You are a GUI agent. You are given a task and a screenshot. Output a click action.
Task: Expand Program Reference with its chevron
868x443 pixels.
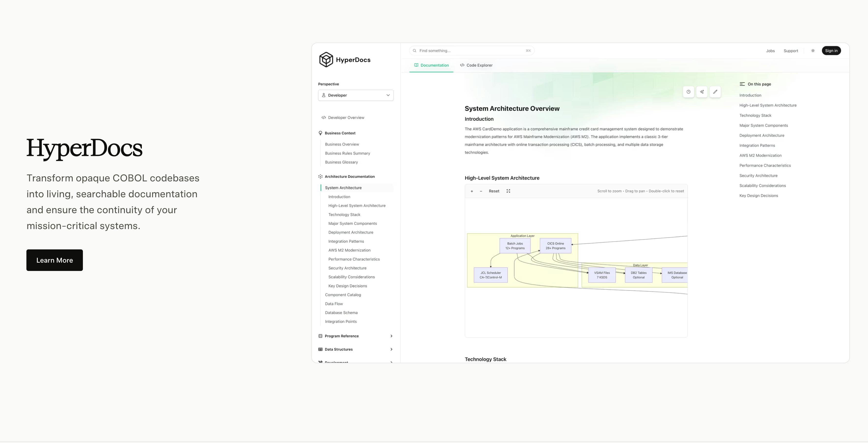(391, 336)
